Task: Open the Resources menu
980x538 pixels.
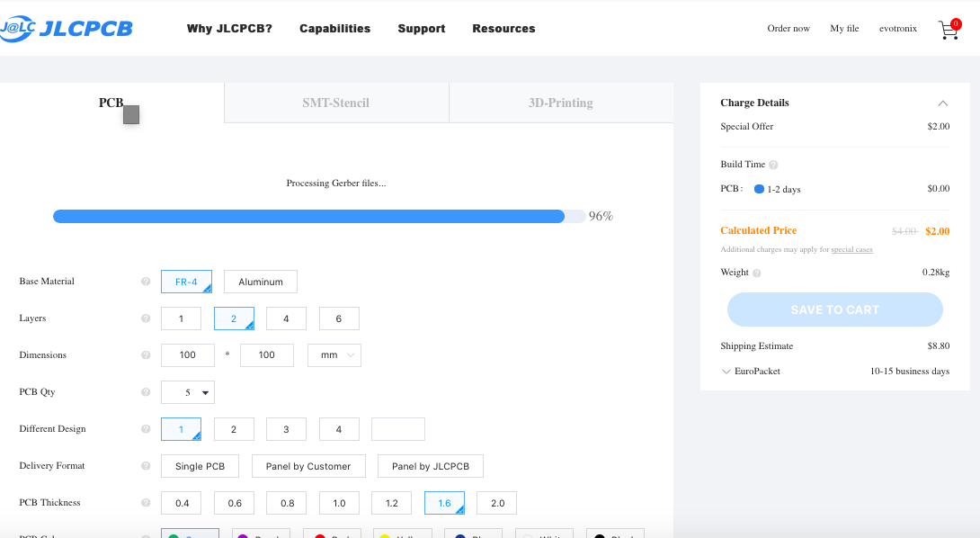Action: 503,29
